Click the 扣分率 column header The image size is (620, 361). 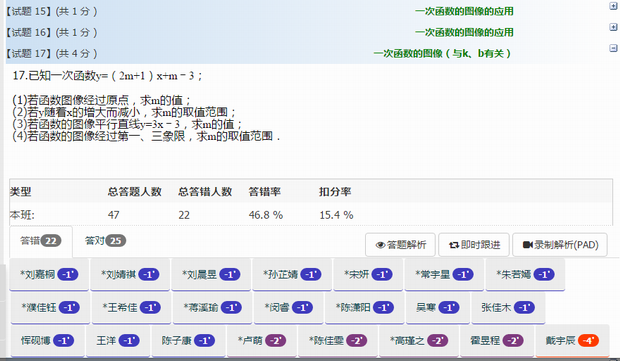335,192
